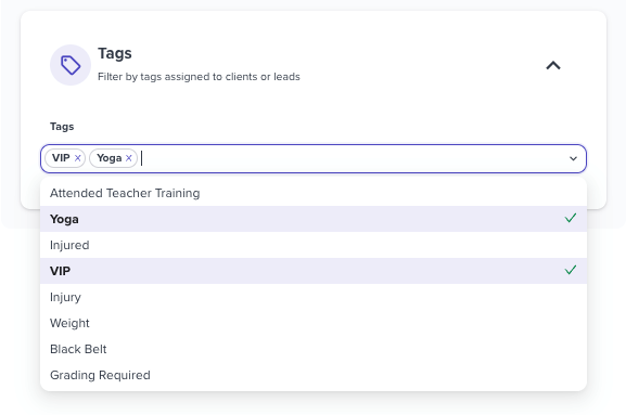This screenshot has height=415, width=626.
Task: Select the Injured tag option
Action: click(x=313, y=245)
